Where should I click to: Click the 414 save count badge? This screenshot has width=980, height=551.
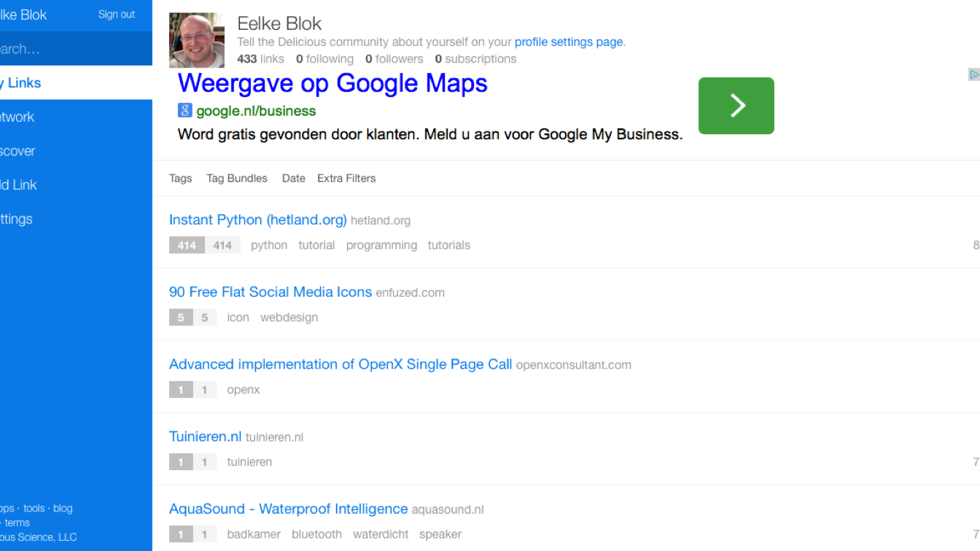click(187, 245)
